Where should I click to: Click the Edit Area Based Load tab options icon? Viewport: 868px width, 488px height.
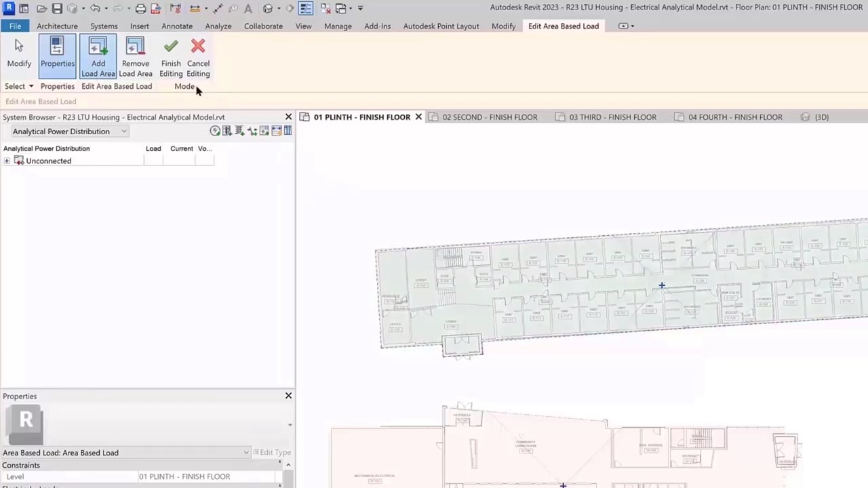click(x=627, y=26)
